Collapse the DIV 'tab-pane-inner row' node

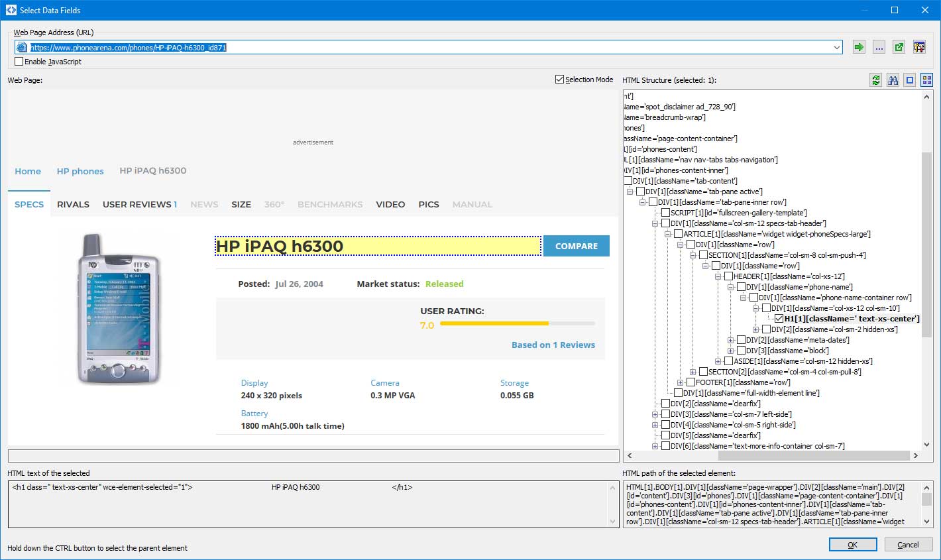point(642,202)
